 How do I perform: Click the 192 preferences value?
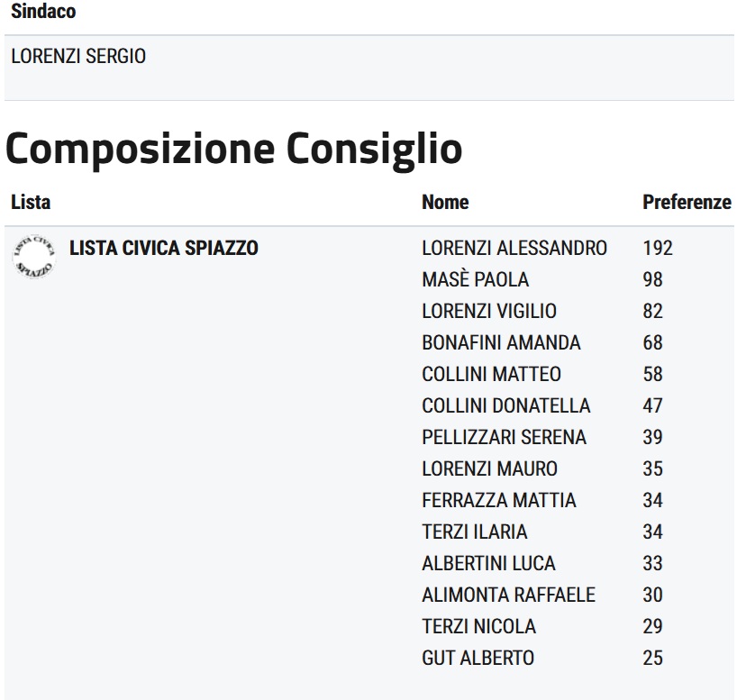(x=658, y=248)
